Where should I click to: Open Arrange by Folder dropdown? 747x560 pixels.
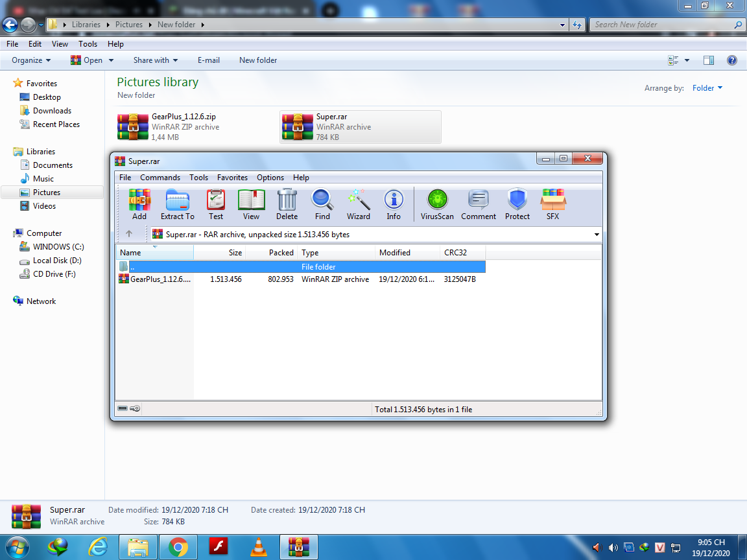tap(707, 88)
